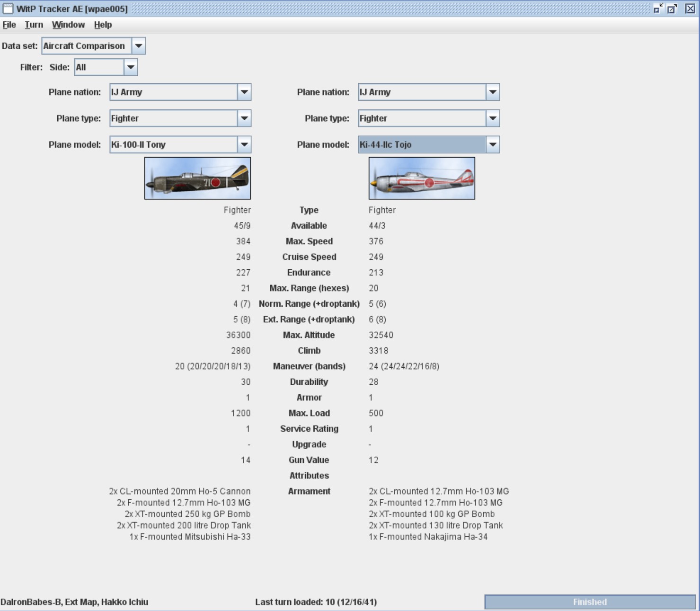The height and width of the screenshot is (611, 700).
Task: Click the Side filter All field
Action: (x=99, y=67)
